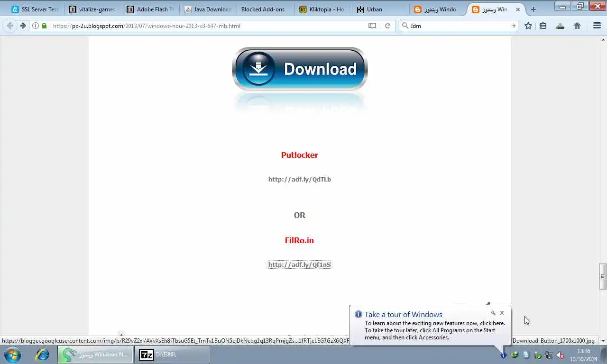
Task: Activate the Windows N... browser taskbar button
Action: pos(95,355)
